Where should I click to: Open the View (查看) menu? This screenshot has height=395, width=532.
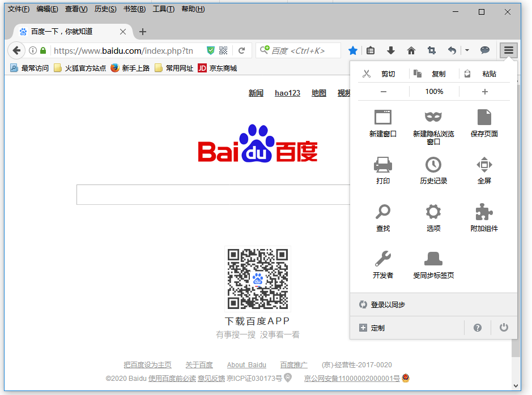(76, 9)
